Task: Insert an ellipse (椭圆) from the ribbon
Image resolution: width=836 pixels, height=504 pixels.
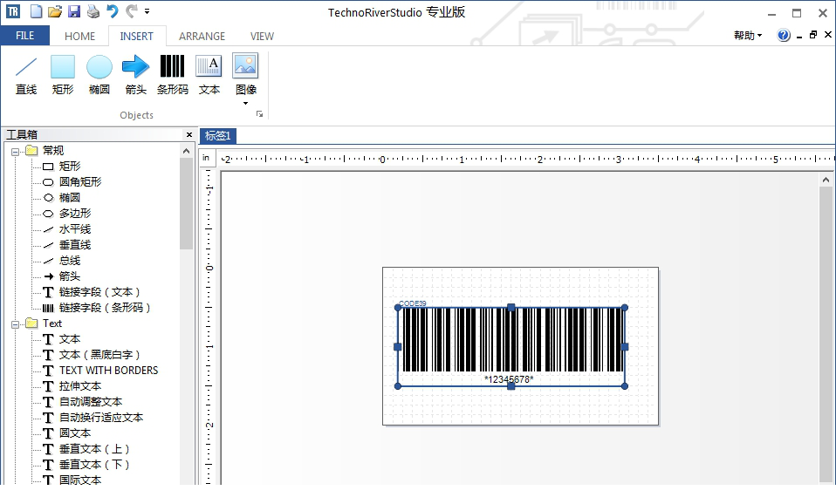Action: pyautogui.click(x=99, y=75)
